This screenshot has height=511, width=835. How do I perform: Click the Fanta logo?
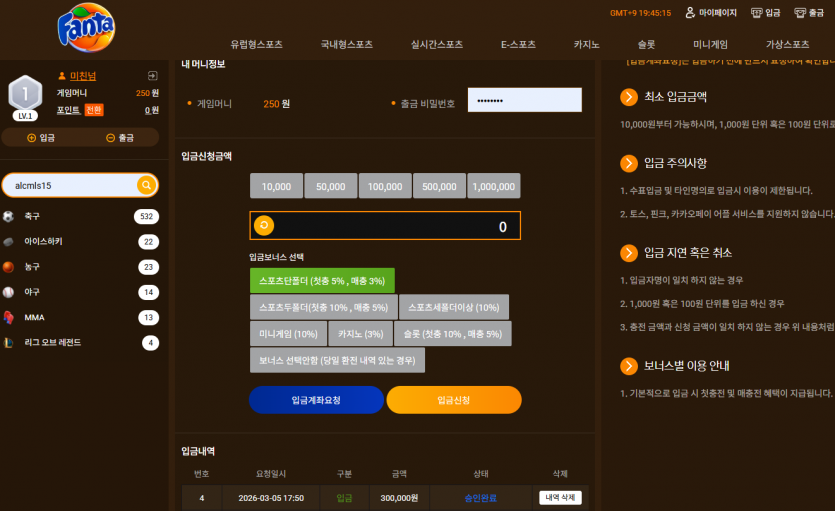pos(86,28)
